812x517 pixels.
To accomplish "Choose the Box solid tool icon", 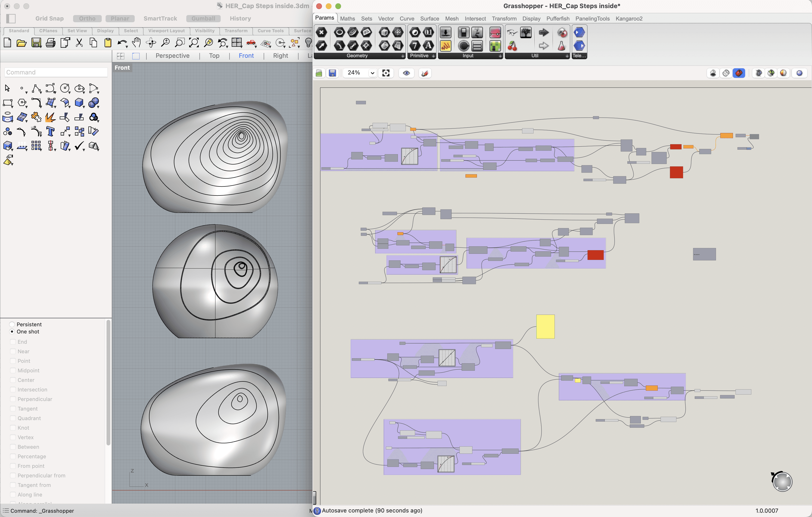I will click(79, 102).
